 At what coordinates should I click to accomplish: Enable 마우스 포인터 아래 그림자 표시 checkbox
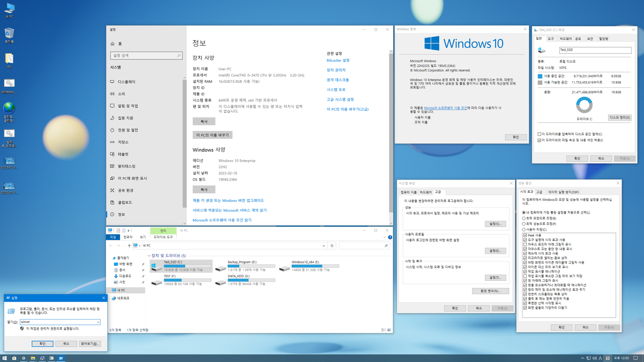click(x=525, y=244)
